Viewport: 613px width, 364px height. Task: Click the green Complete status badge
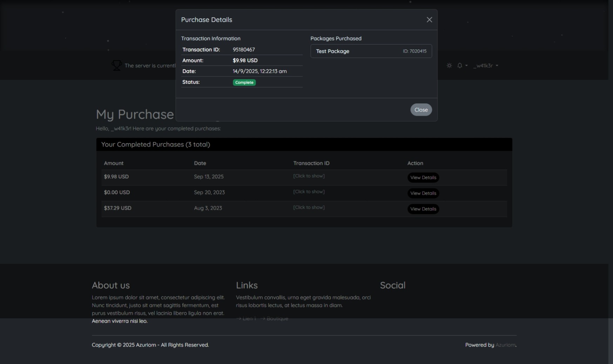(244, 83)
